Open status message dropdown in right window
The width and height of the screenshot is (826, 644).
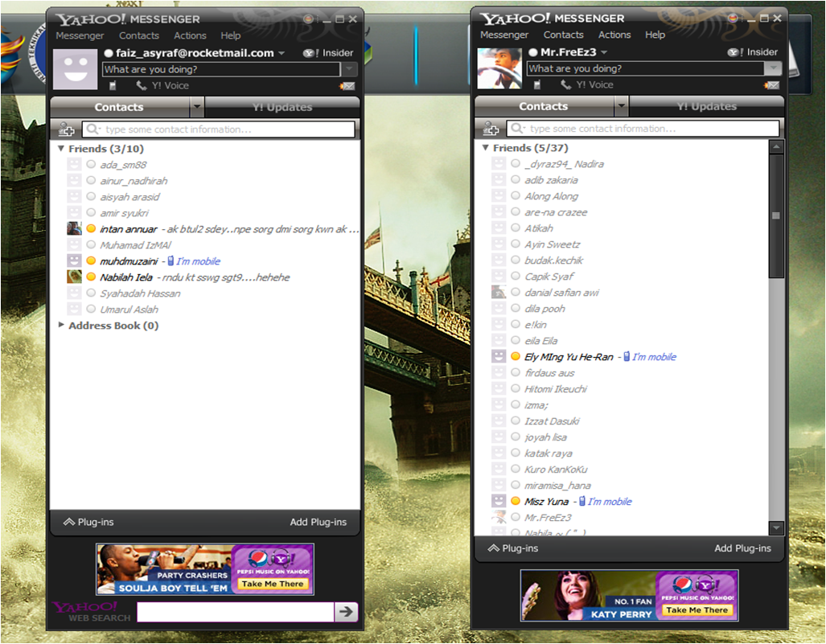773,68
